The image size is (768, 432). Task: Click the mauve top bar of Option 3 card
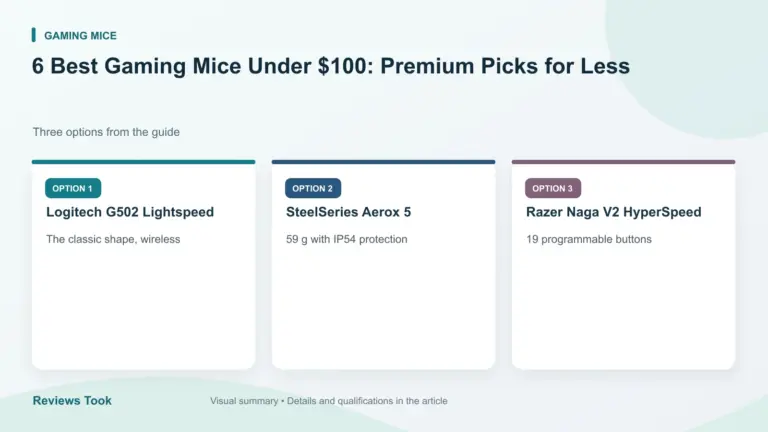624,162
